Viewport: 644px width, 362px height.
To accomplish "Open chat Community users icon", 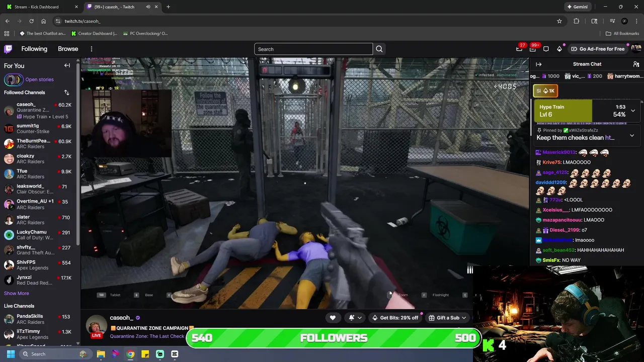I will (636, 64).
